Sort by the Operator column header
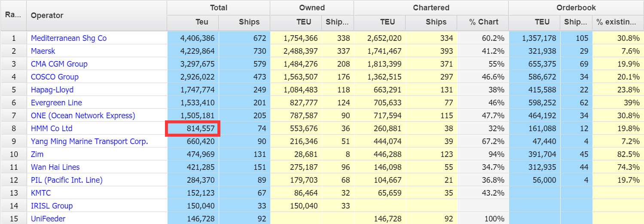Image resolution: width=644 pixels, height=224 pixels. click(97, 15)
